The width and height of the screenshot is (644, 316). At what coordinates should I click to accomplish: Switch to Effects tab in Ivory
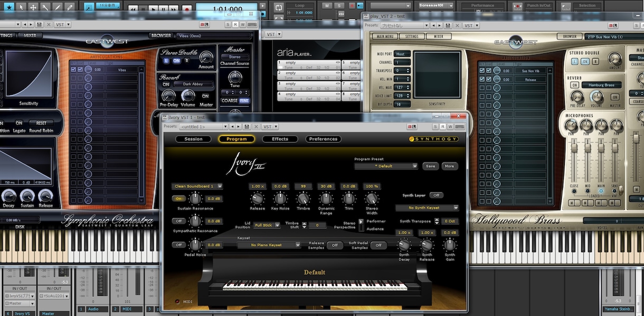pos(280,139)
